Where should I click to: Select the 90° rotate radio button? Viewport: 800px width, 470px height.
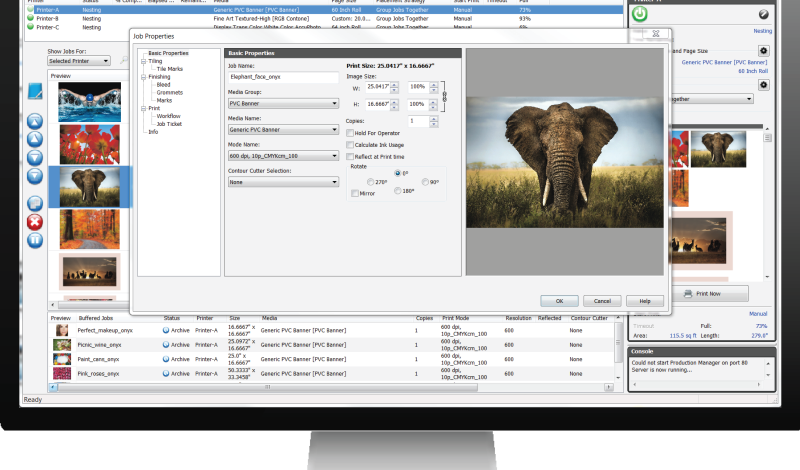coord(425,182)
